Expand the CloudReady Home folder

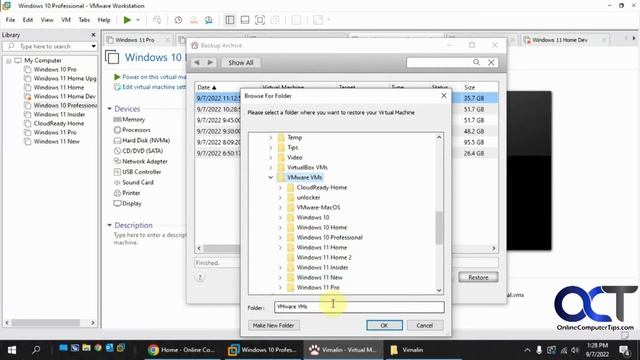click(280, 187)
